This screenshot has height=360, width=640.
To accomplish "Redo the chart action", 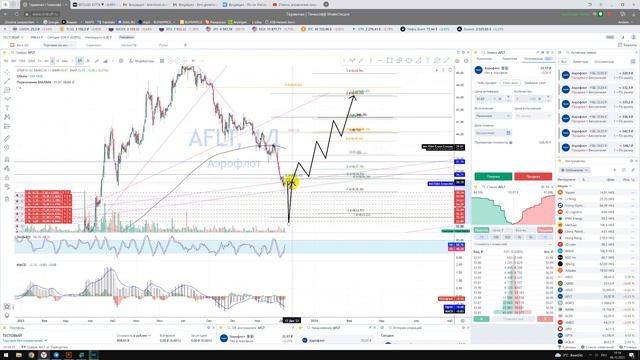I will (202, 61).
